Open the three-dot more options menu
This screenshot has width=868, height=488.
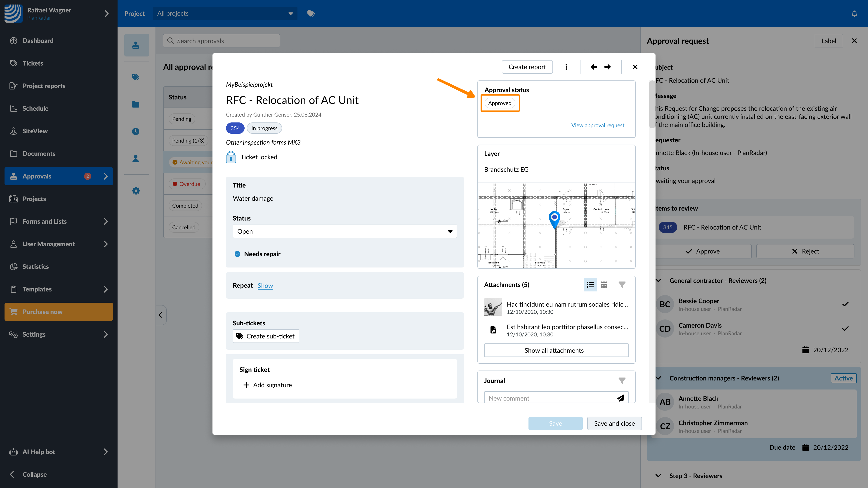566,67
